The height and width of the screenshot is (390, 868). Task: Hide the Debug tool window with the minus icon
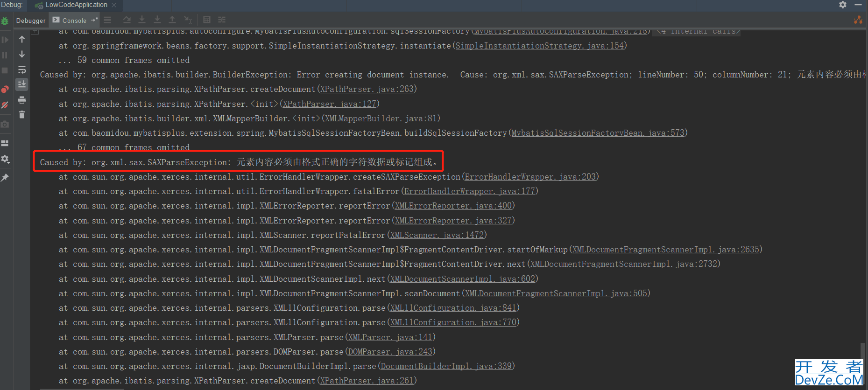pos(858,5)
